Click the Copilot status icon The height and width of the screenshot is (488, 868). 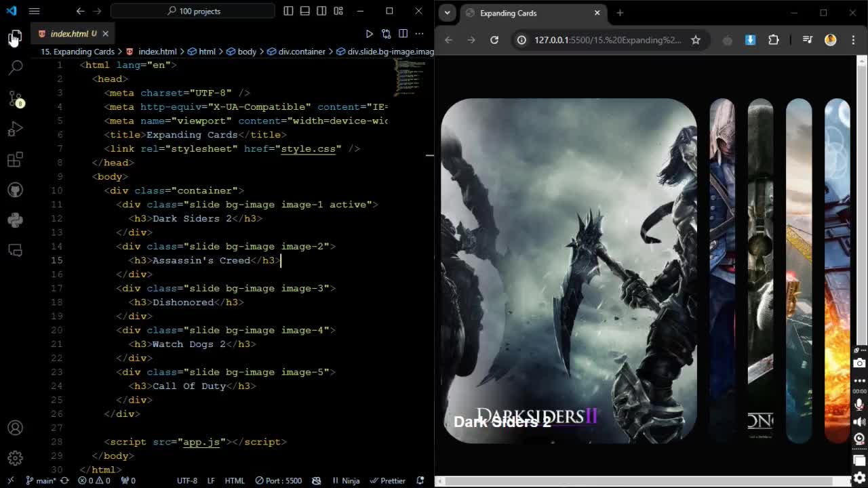pyautogui.click(x=317, y=481)
